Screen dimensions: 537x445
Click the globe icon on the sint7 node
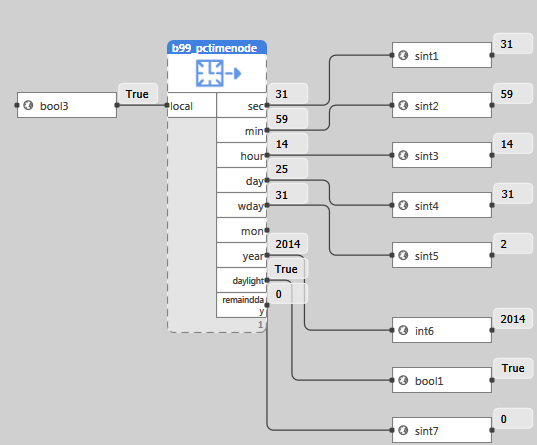[403, 430]
